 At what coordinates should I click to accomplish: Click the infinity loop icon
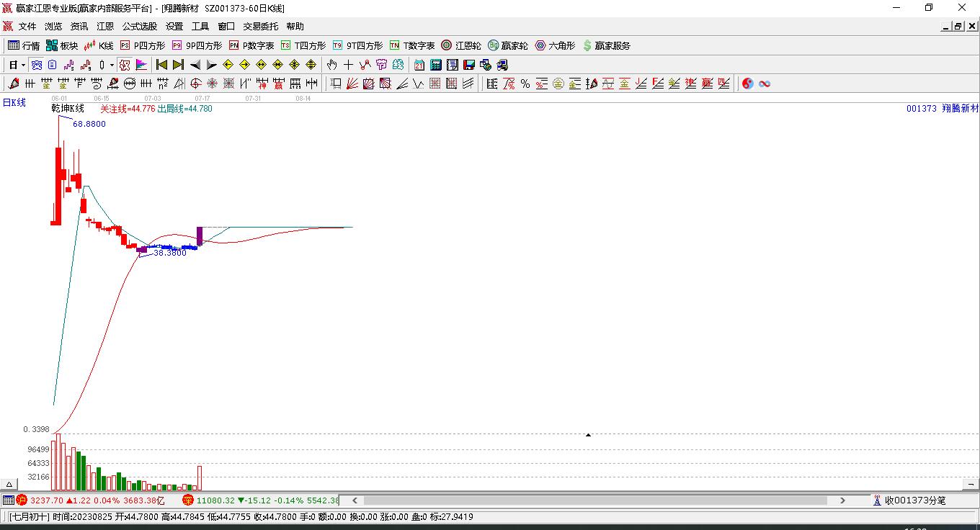click(765, 84)
